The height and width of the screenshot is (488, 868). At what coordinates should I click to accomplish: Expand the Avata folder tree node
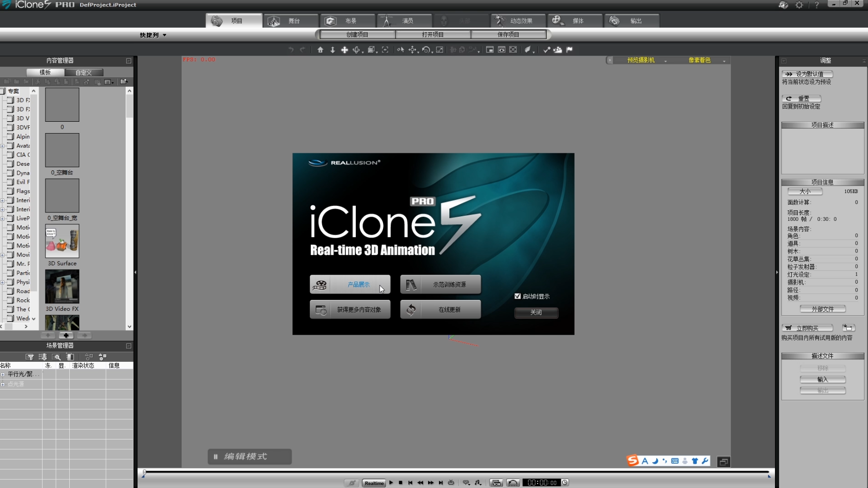pos(2,146)
